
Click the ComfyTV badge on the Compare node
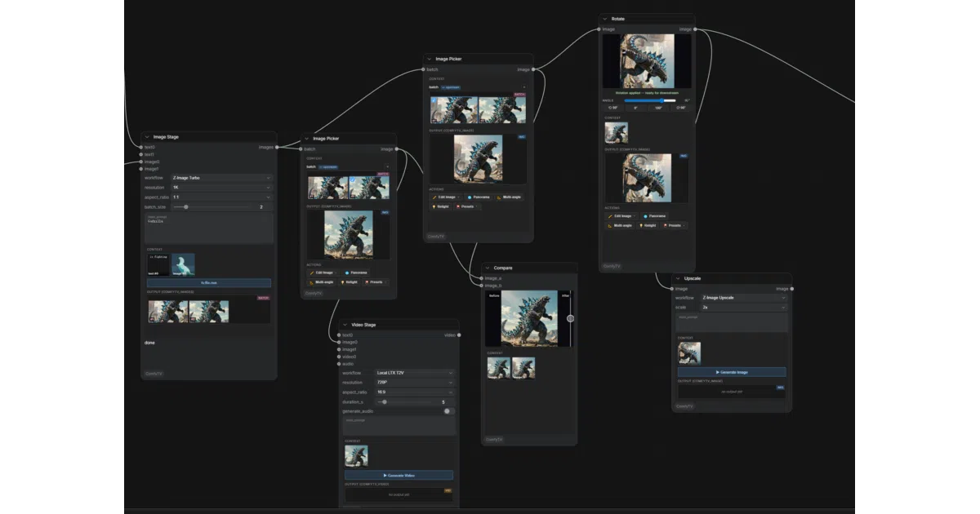click(x=493, y=439)
